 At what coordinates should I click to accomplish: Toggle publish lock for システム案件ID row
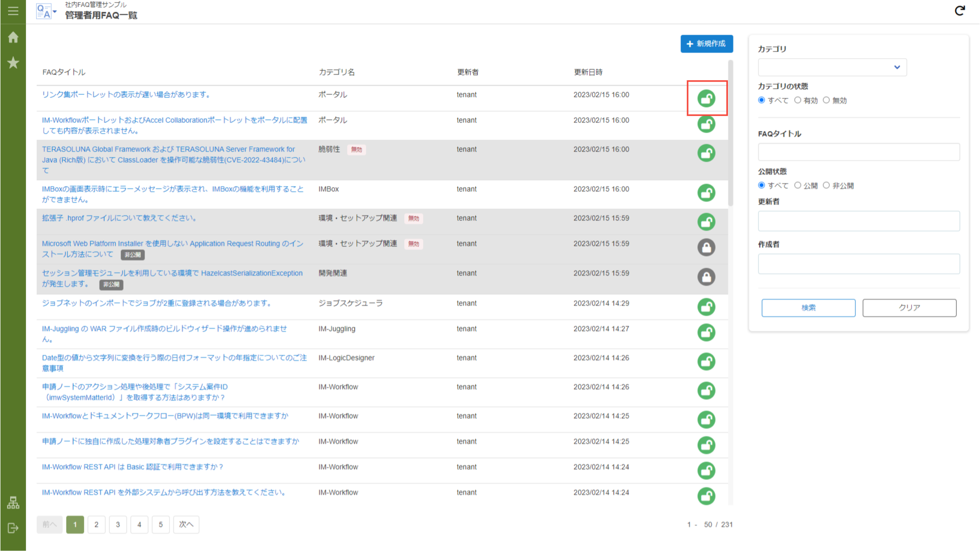(706, 391)
